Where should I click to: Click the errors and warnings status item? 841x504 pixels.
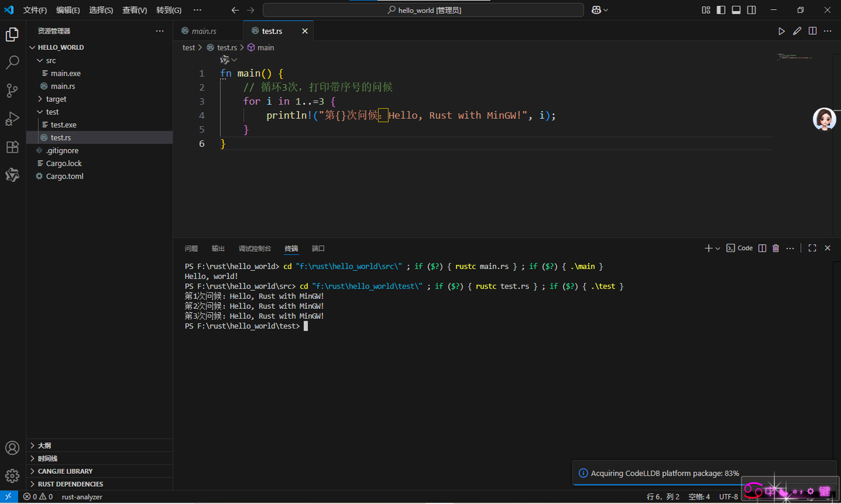point(38,497)
